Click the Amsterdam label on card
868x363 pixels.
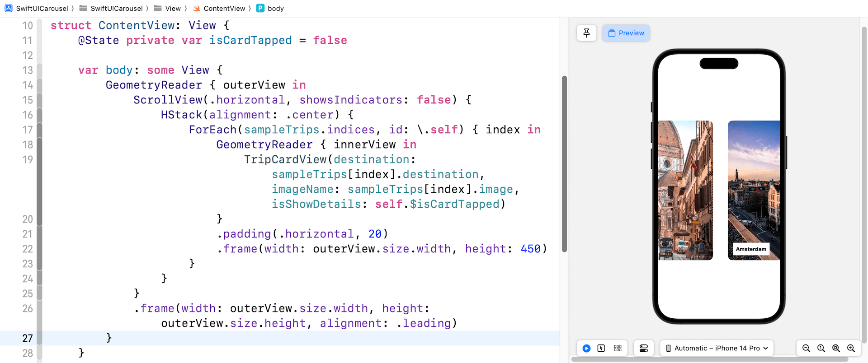(x=751, y=249)
